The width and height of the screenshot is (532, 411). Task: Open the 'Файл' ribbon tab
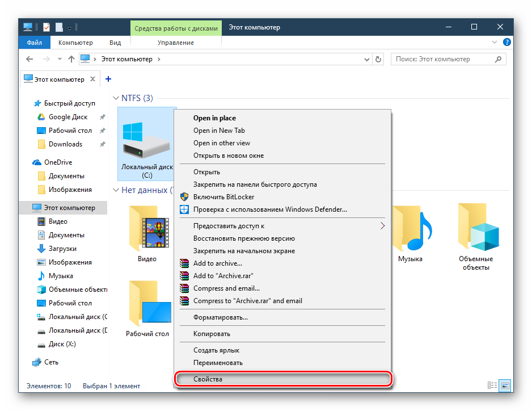point(34,43)
